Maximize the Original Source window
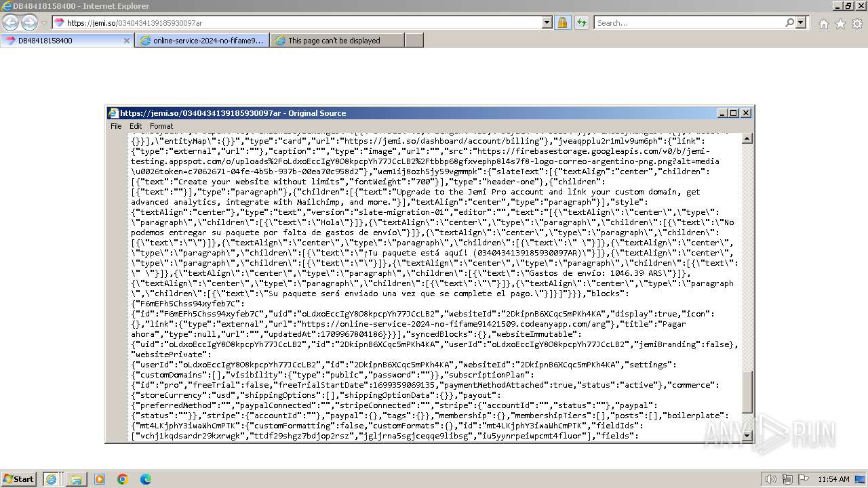This screenshot has height=488, width=868. point(734,113)
